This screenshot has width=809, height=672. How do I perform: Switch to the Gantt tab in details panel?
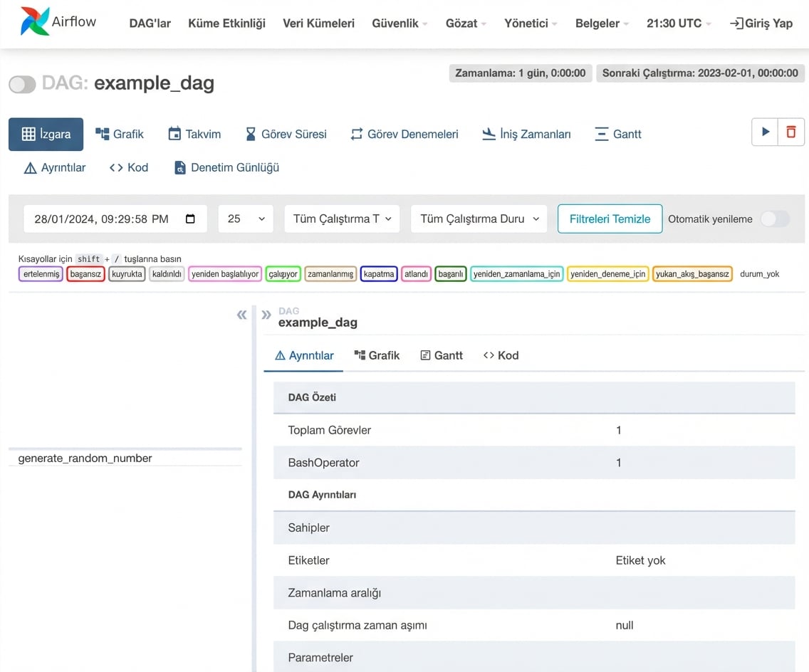[442, 355]
